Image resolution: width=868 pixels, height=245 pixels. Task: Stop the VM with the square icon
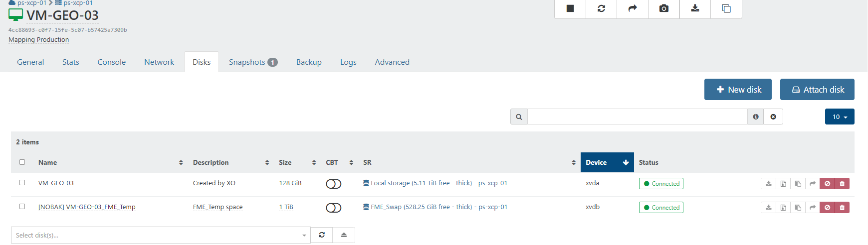(570, 8)
